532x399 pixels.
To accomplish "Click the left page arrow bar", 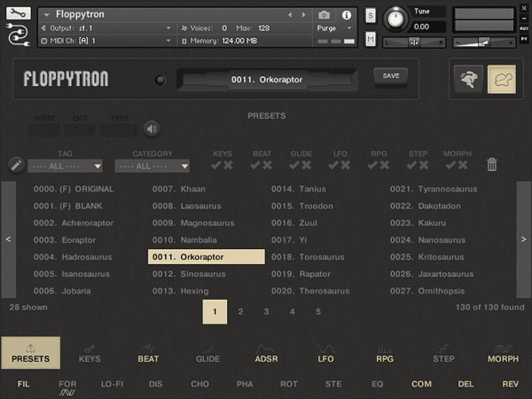I will point(9,239).
